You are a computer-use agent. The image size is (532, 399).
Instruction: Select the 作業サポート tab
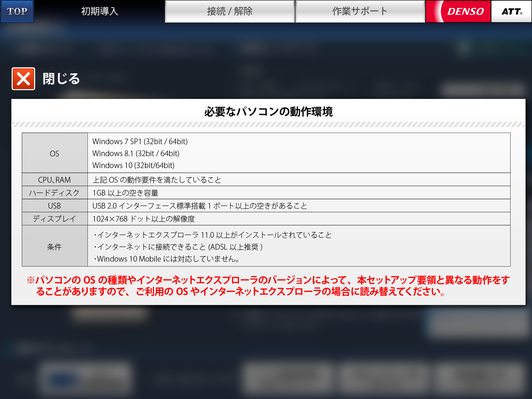click(360, 11)
